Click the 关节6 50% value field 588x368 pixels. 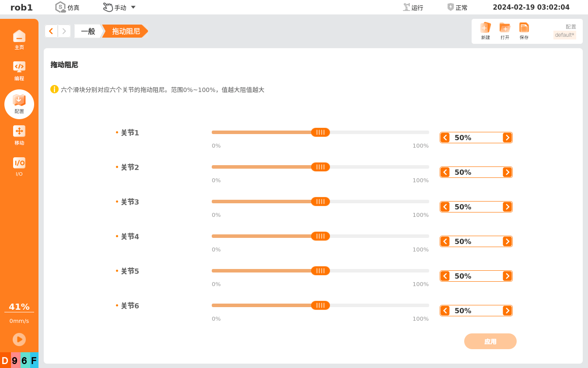[x=476, y=311]
